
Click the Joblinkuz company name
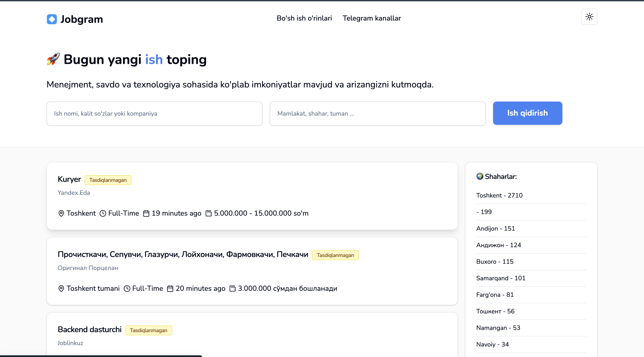pos(70,343)
